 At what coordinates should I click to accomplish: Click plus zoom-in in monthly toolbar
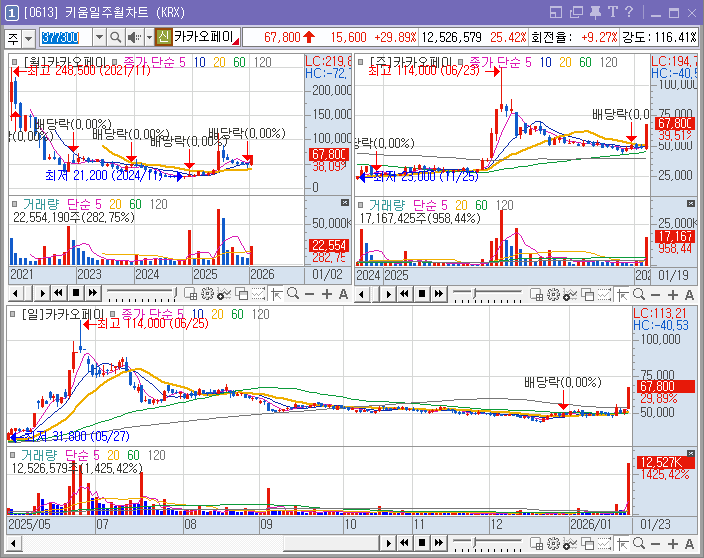click(327, 294)
